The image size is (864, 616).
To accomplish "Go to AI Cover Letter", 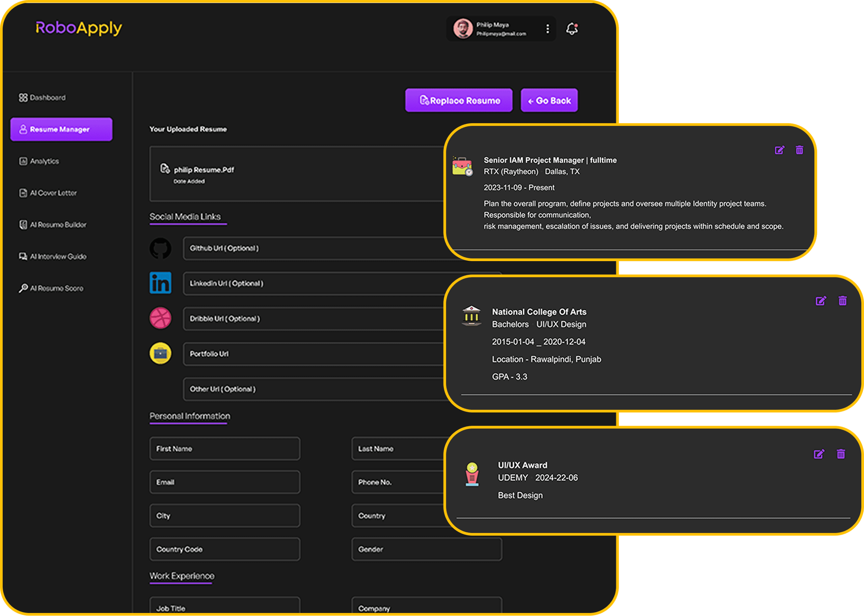I will coord(48,193).
